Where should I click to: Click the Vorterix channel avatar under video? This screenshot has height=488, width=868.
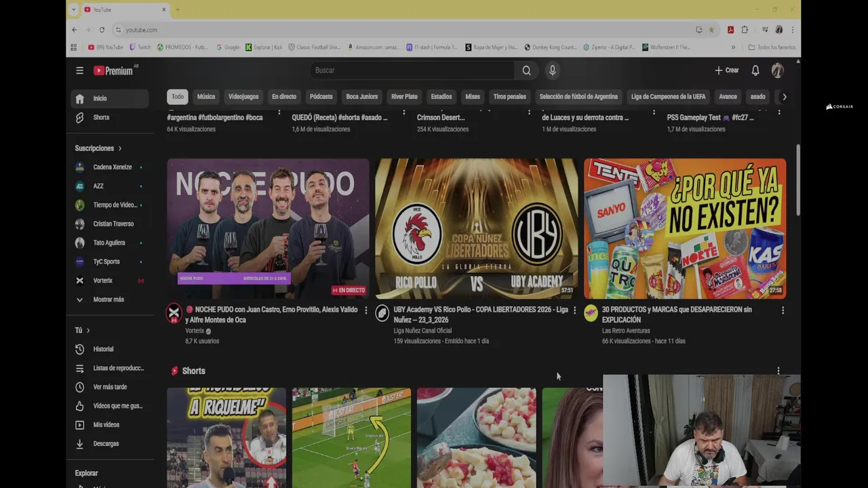click(174, 313)
